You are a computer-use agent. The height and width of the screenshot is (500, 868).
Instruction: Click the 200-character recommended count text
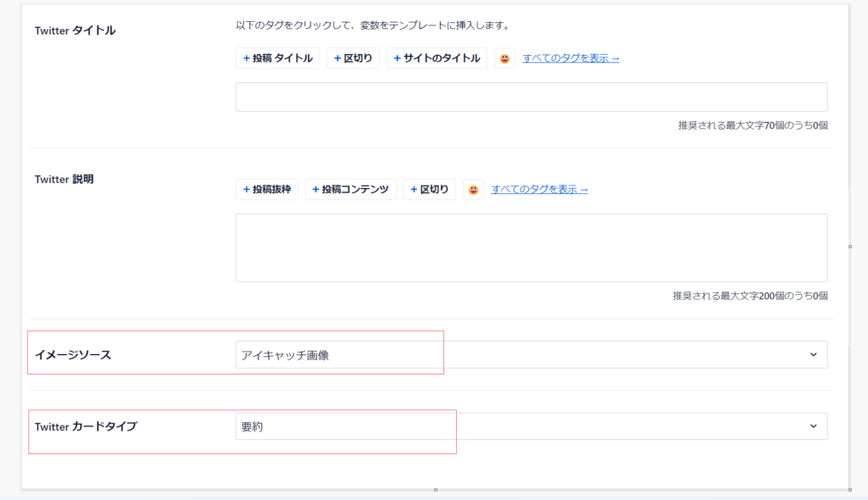750,297
